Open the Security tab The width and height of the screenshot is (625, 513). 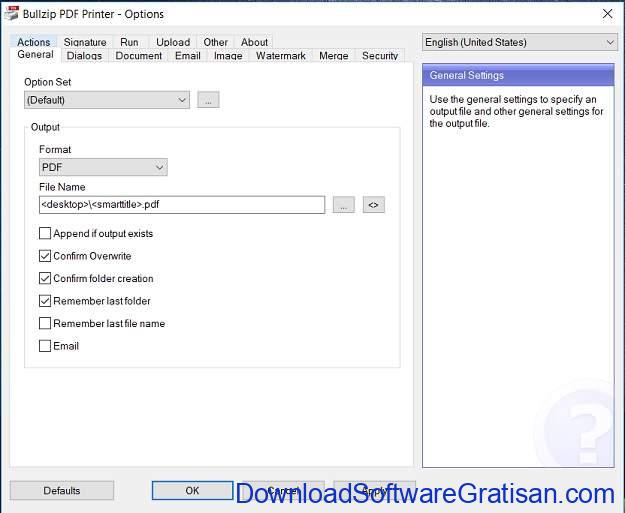(380, 55)
